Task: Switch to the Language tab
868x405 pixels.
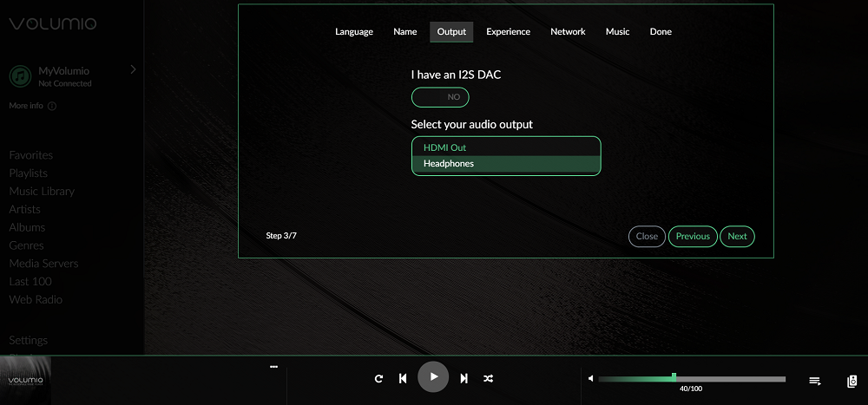Action: (354, 31)
